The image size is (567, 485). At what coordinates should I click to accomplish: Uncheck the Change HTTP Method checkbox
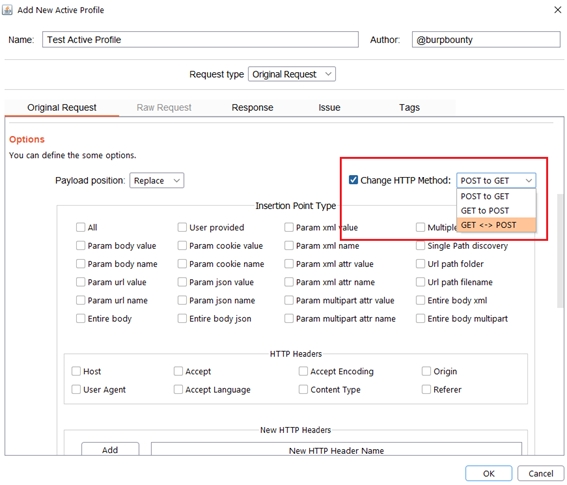[353, 180]
